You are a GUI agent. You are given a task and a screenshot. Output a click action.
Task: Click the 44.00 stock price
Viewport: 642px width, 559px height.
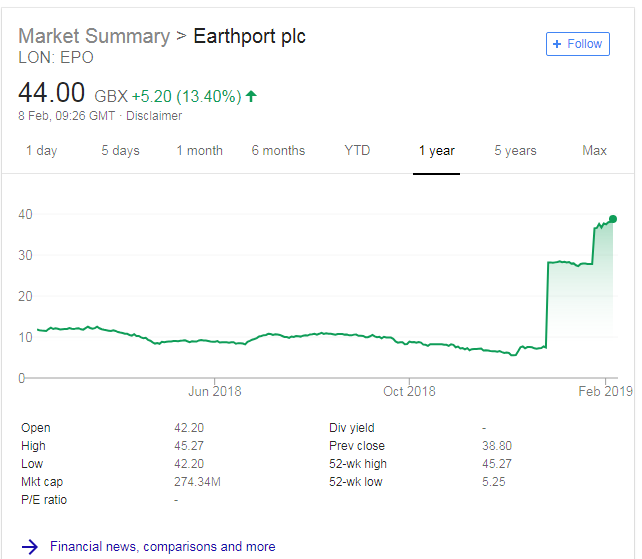pyautogui.click(x=51, y=93)
